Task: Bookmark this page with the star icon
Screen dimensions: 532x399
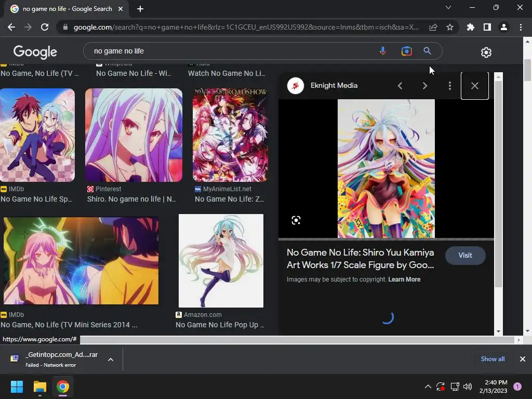Action: pos(450,27)
